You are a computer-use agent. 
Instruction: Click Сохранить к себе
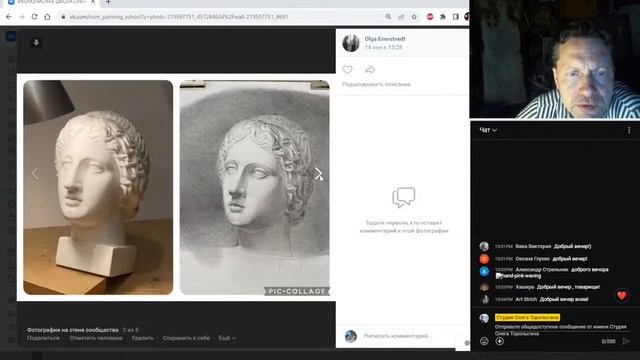(186, 338)
